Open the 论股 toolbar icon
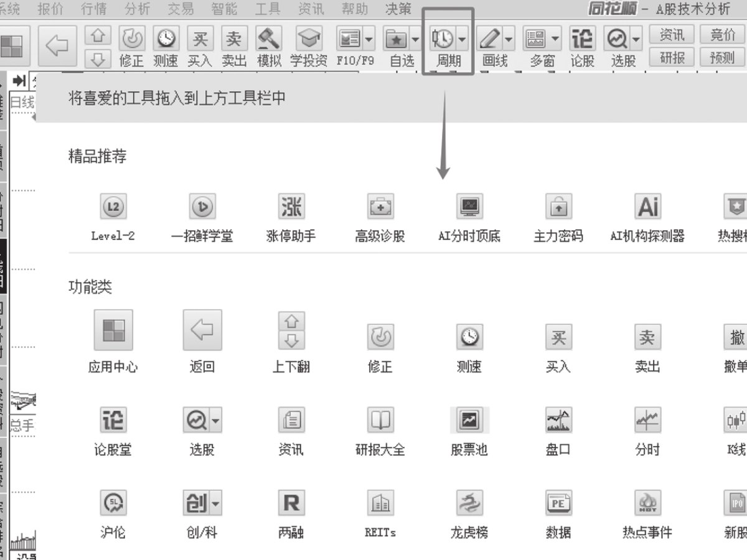747x560 pixels. click(582, 39)
